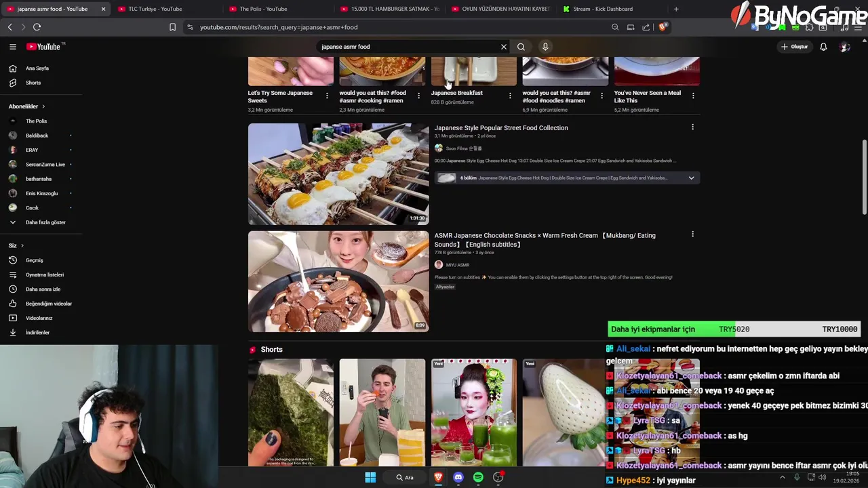This screenshot has height=488, width=868.
Task: Open more options for Street Food Collection video
Action: pos(692,127)
